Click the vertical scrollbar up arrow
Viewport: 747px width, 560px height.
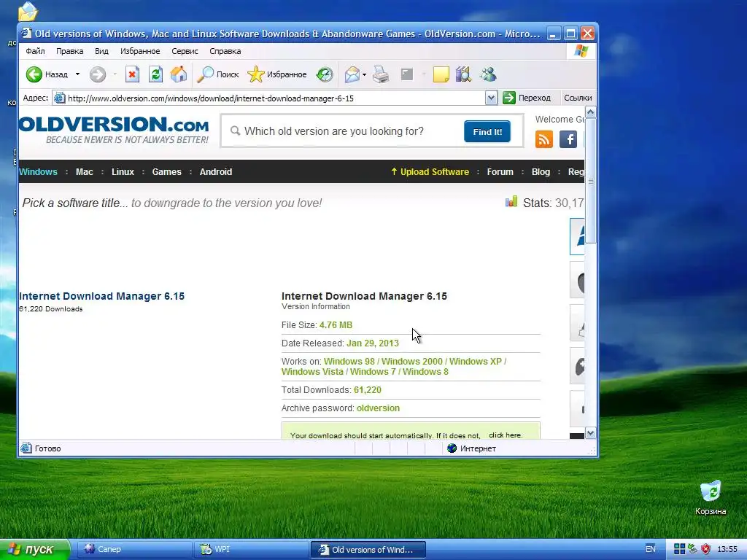[x=590, y=112]
